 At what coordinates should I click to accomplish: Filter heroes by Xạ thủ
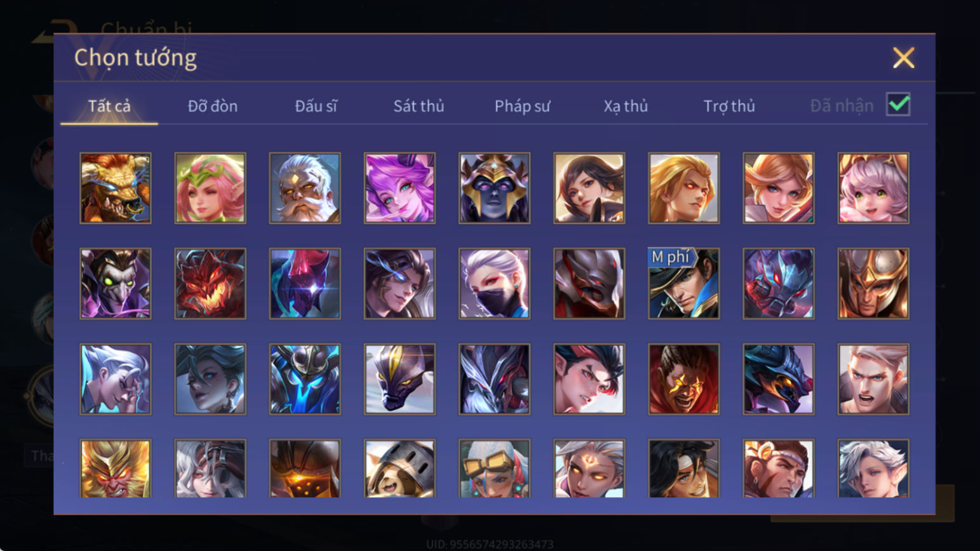coord(626,106)
